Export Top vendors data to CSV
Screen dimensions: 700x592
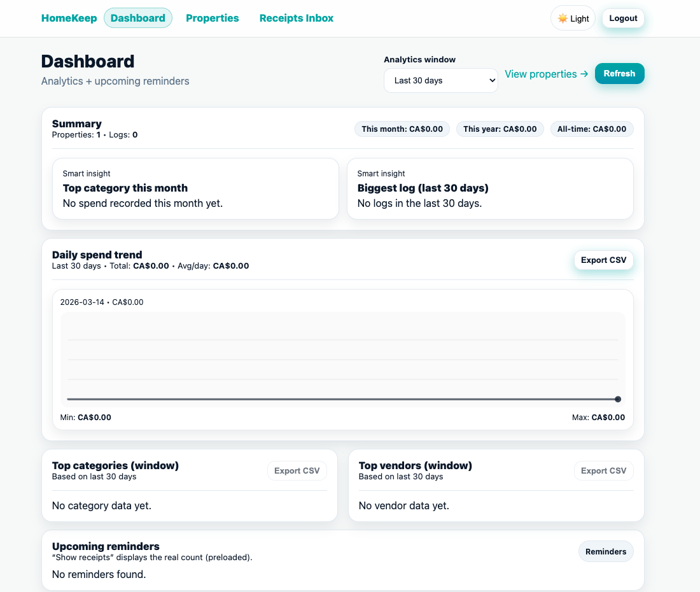point(603,470)
